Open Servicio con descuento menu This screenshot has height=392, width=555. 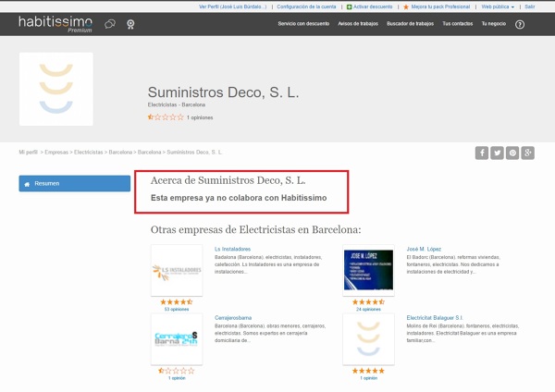(x=303, y=24)
